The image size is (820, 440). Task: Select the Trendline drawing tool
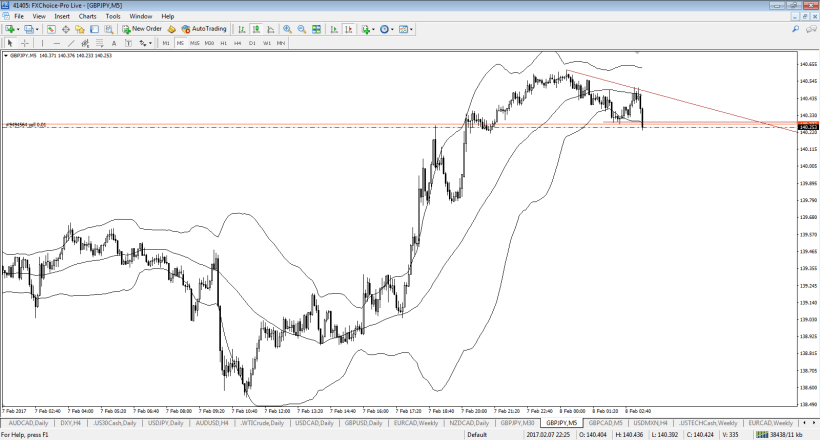71,43
